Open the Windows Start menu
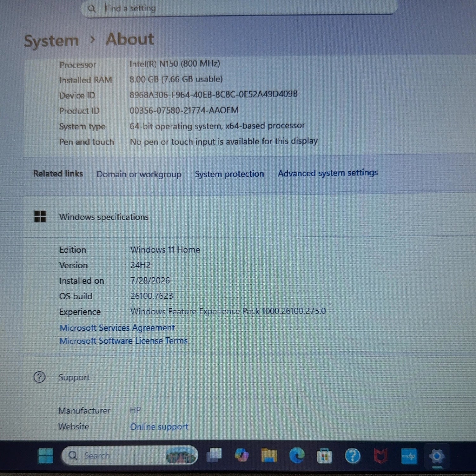The width and height of the screenshot is (476, 476). click(46, 456)
